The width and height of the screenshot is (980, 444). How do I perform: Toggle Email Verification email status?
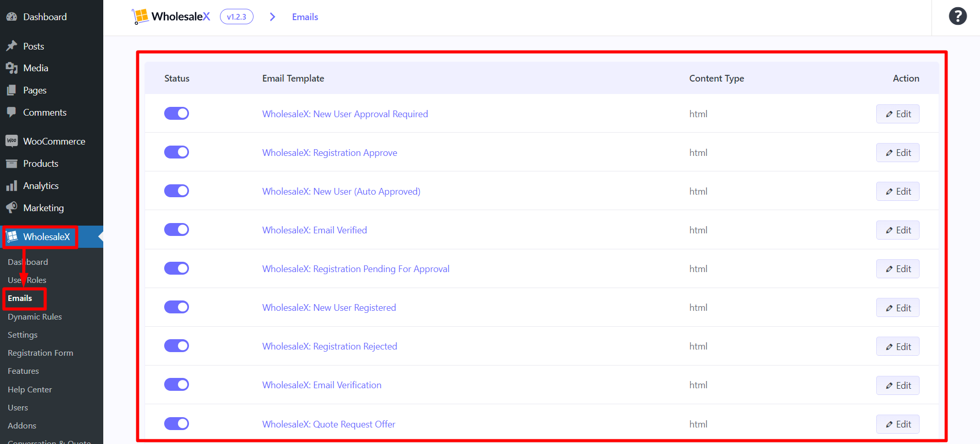(177, 384)
